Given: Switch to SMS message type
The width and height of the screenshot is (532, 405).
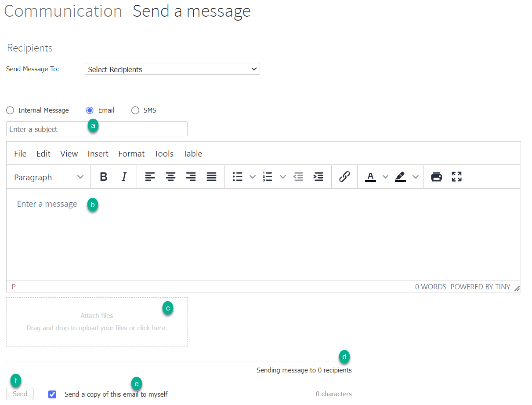Looking at the screenshot, I should (135, 110).
